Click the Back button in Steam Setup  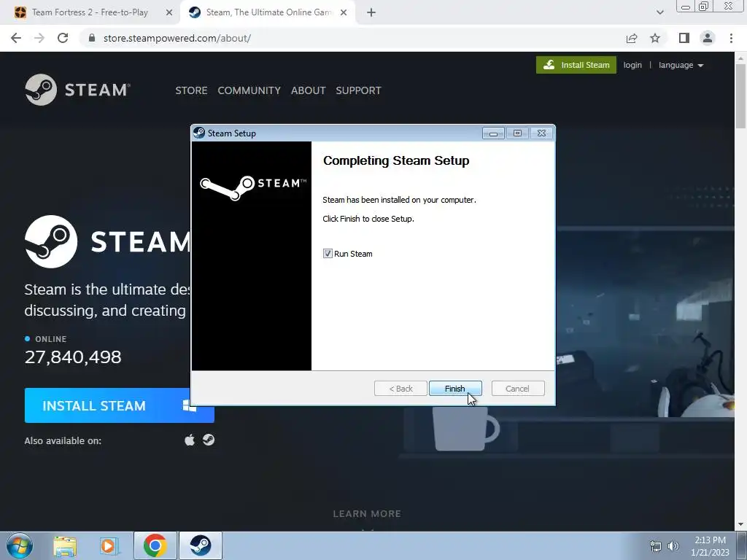point(400,389)
